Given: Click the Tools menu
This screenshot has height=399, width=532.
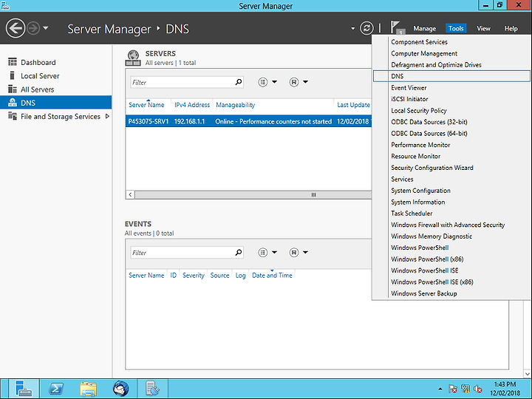Looking at the screenshot, I should 456,29.
